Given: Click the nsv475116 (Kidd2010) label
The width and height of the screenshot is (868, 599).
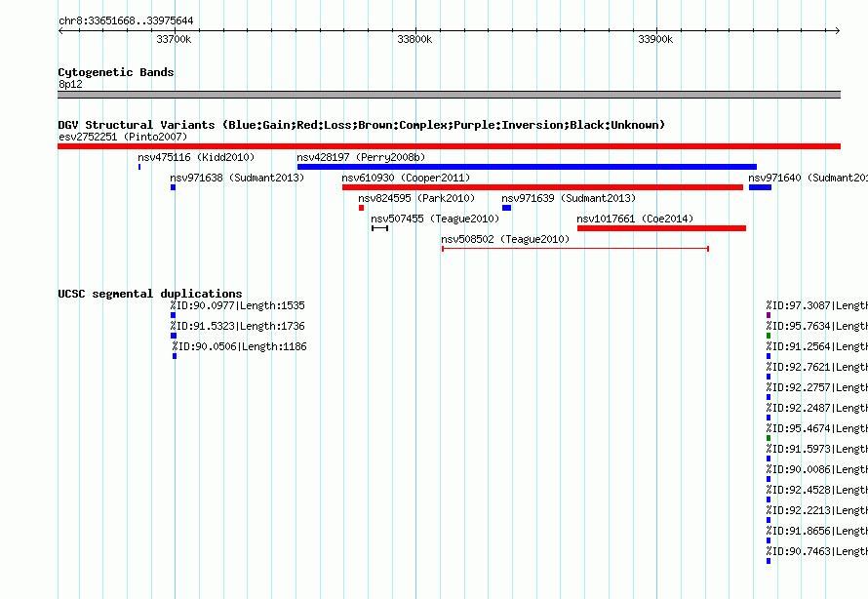Looking at the screenshot, I should (x=196, y=157).
